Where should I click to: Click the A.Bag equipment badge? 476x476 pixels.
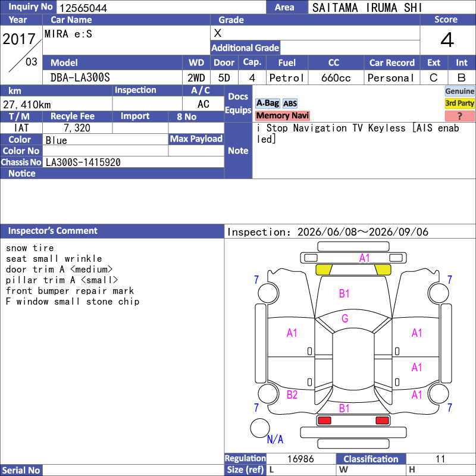[267, 104]
